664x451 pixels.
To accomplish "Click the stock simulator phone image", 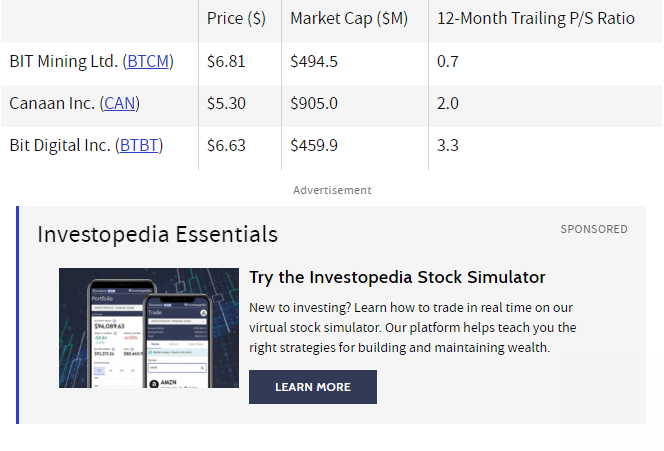I will point(149,328).
